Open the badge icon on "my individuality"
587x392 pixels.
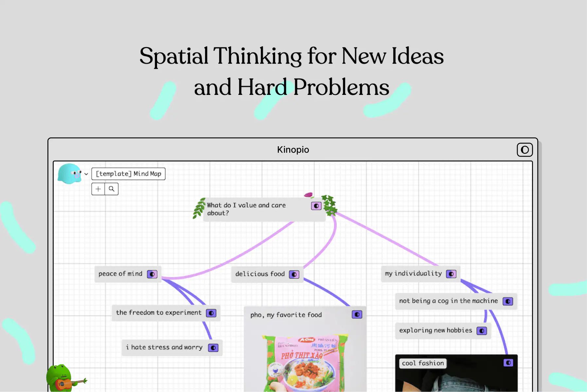pyautogui.click(x=452, y=274)
